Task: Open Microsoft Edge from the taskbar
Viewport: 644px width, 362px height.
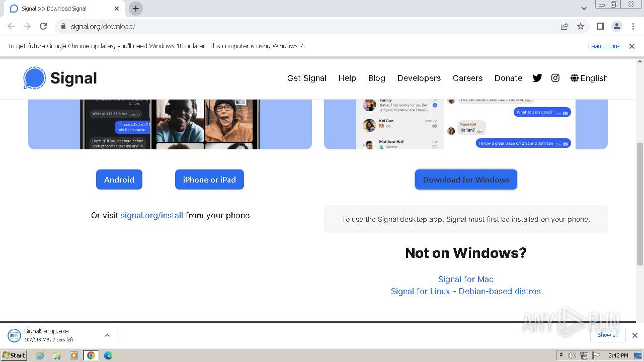Action: point(108,355)
